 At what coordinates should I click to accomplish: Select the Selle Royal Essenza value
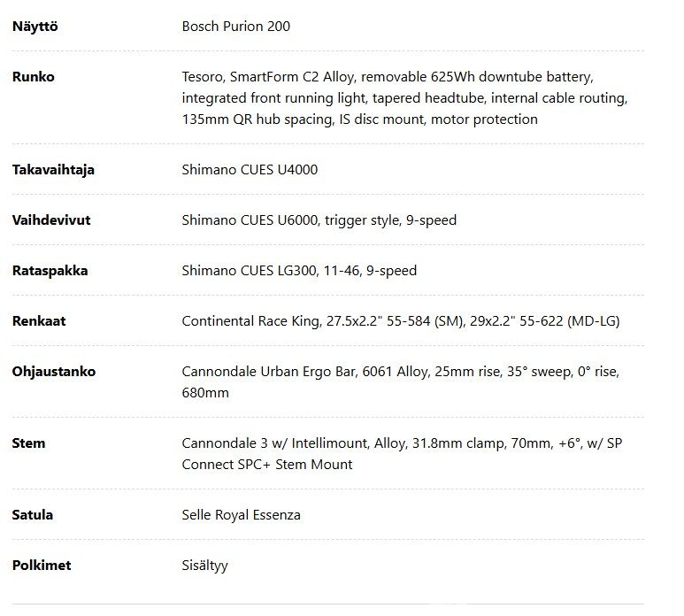(x=241, y=515)
